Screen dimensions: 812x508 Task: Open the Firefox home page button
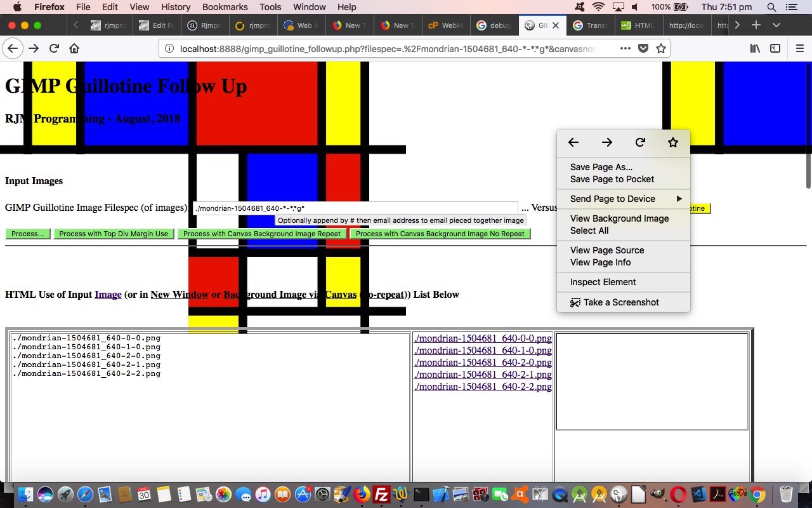[74, 48]
